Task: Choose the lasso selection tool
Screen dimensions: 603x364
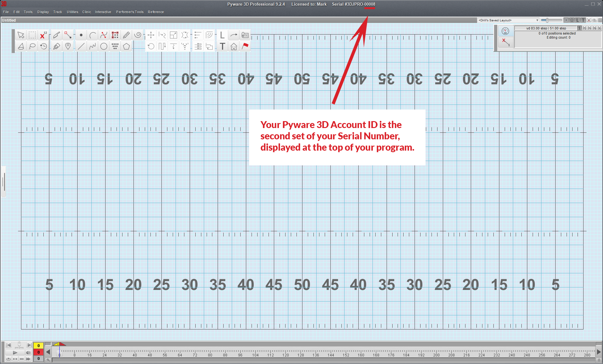Action: [32, 46]
